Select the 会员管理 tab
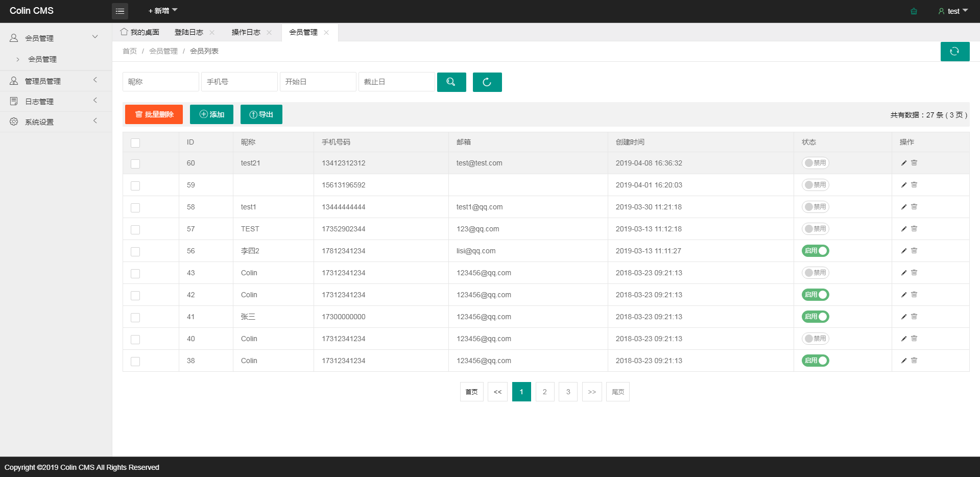 coord(303,32)
